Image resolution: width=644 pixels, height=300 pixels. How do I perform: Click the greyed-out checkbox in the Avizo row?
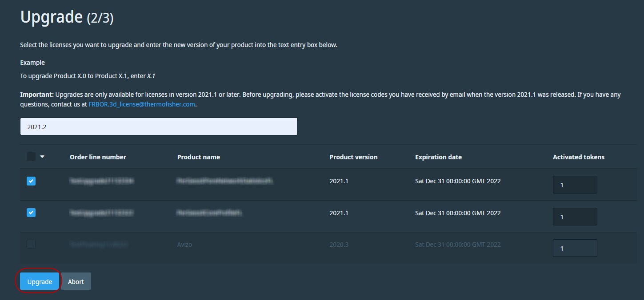[31, 244]
